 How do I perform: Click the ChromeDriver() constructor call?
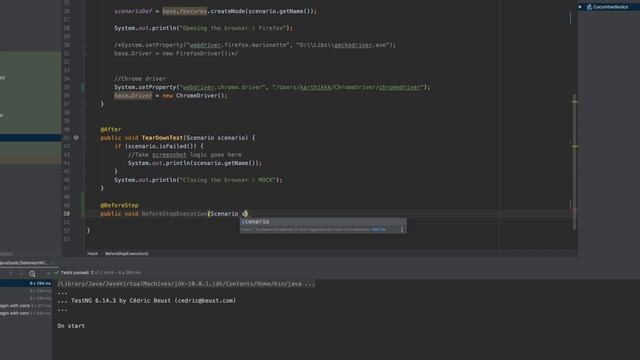[200, 96]
